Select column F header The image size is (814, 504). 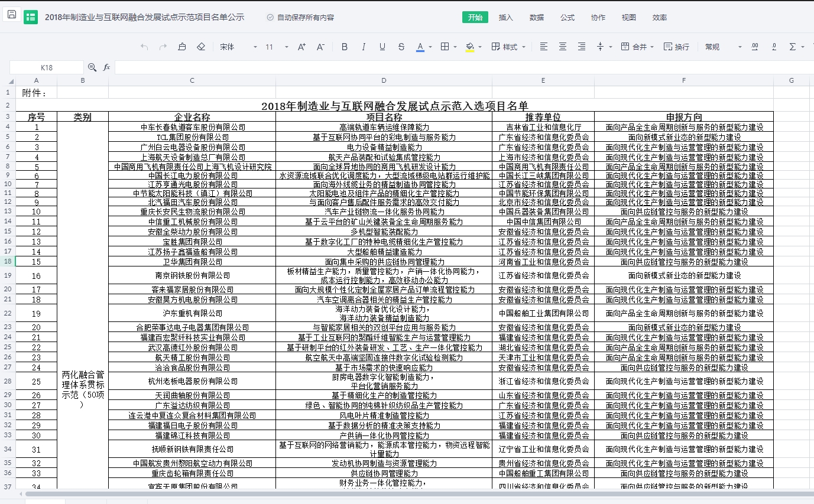point(684,80)
